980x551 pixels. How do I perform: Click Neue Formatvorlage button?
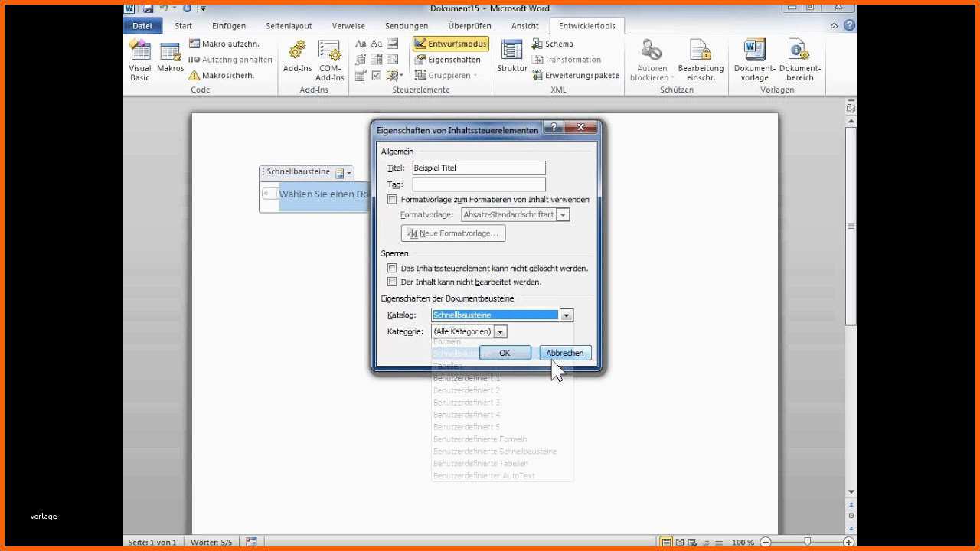click(x=453, y=233)
